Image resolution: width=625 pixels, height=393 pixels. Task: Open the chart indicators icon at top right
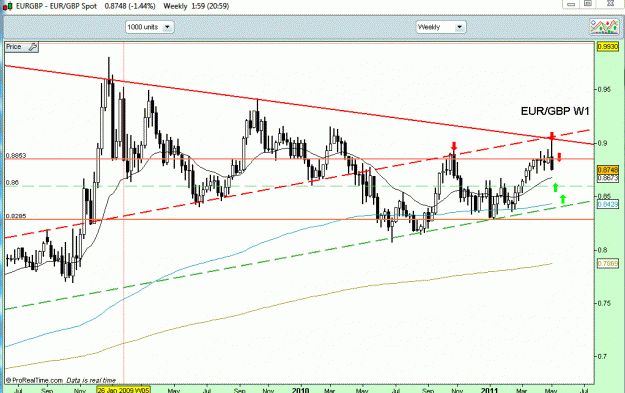pyautogui.click(x=604, y=26)
